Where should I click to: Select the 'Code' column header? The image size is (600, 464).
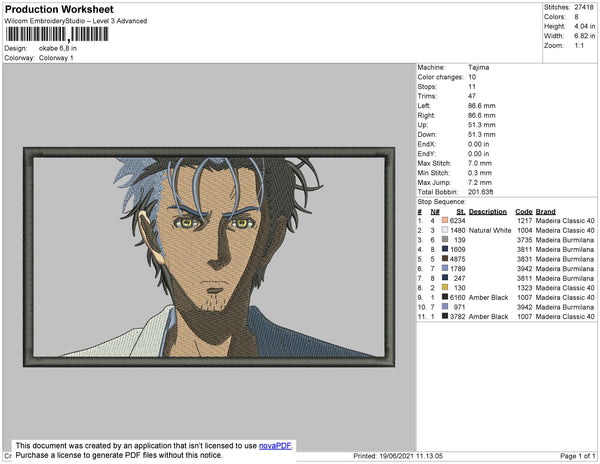click(x=524, y=212)
